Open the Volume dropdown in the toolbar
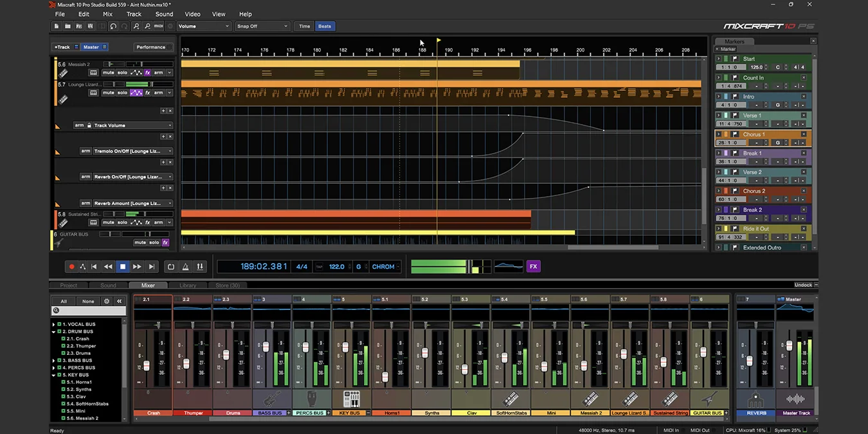This screenshot has width=868, height=434. coord(204,26)
